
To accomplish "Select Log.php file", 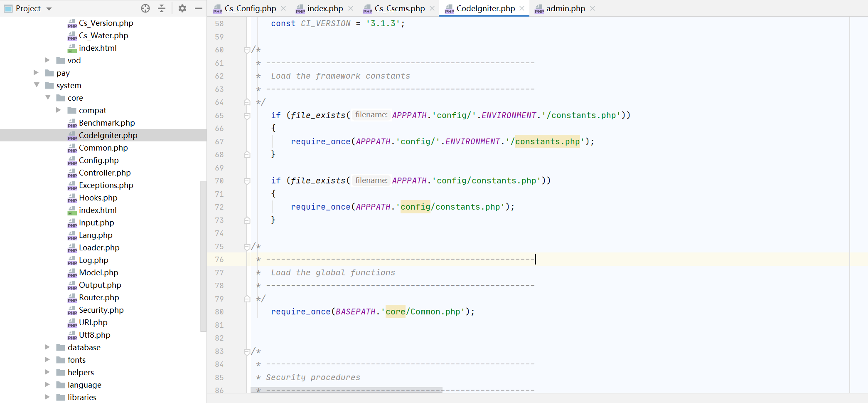I will [x=93, y=260].
